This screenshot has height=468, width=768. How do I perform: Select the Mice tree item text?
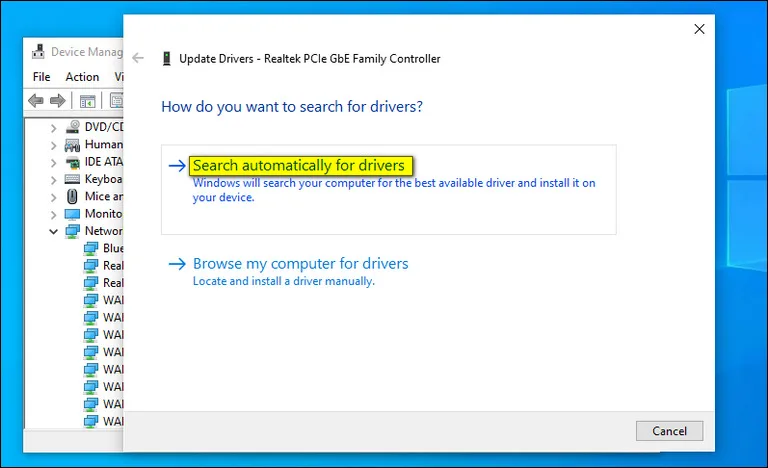coord(104,197)
